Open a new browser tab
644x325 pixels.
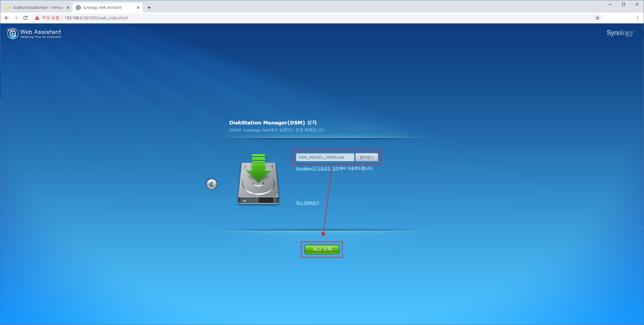click(149, 8)
